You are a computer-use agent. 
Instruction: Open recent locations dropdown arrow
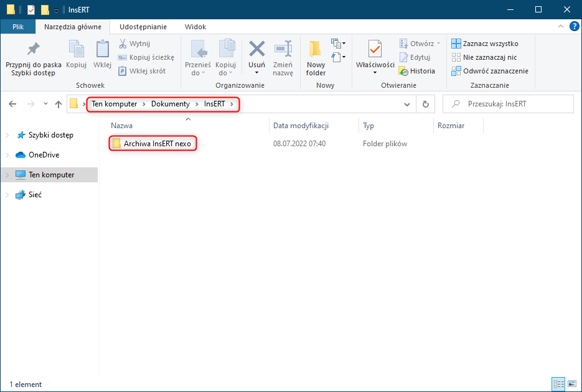45,104
